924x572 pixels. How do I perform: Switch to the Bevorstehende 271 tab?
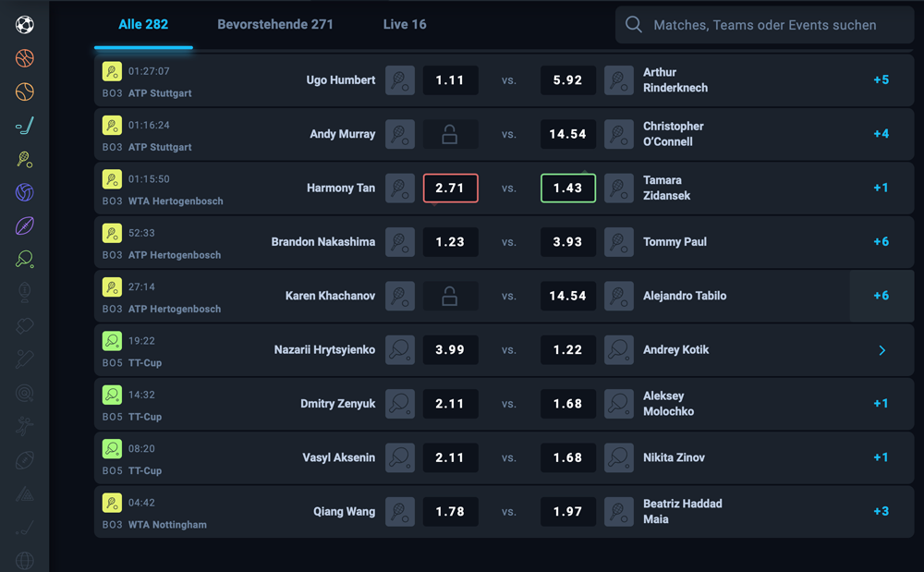275,25
